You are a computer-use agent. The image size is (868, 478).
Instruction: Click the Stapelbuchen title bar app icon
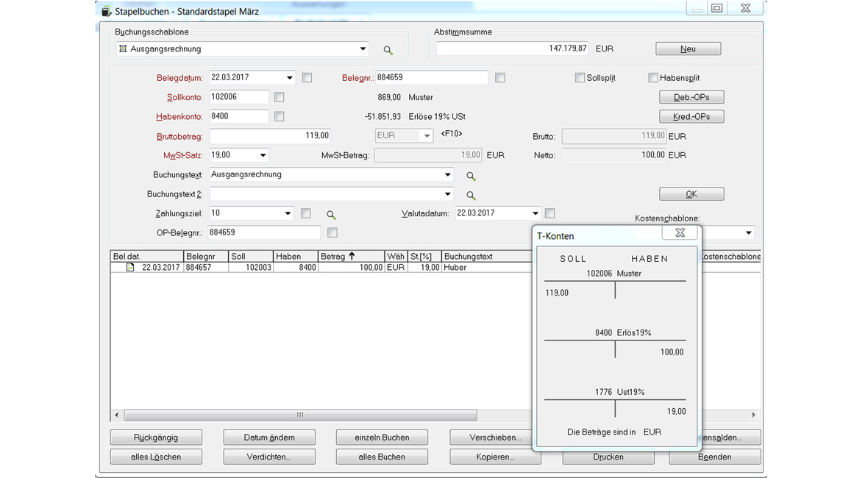pos(106,11)
